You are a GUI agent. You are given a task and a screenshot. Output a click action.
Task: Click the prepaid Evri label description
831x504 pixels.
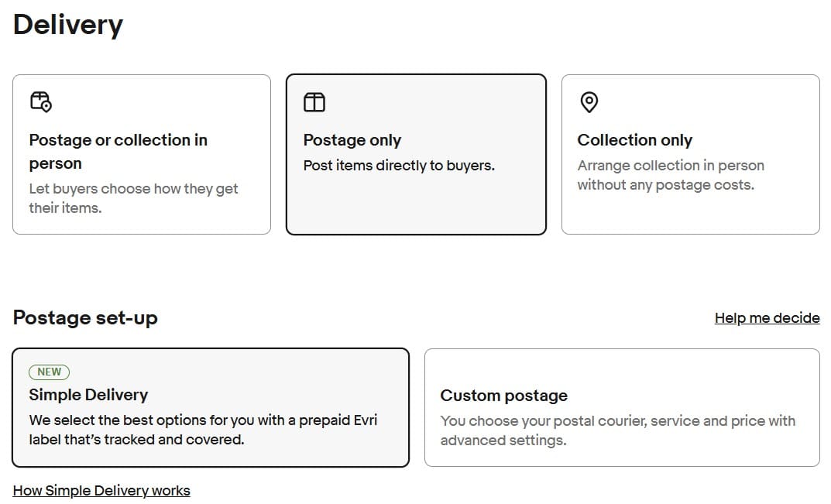click(x=203, y=430)
